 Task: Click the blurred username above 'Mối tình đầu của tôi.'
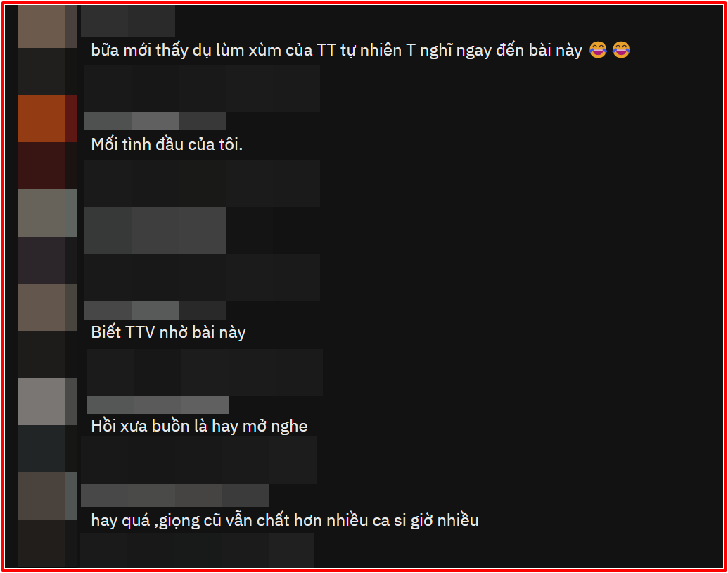pyautogui.click(x=155, y=121)
